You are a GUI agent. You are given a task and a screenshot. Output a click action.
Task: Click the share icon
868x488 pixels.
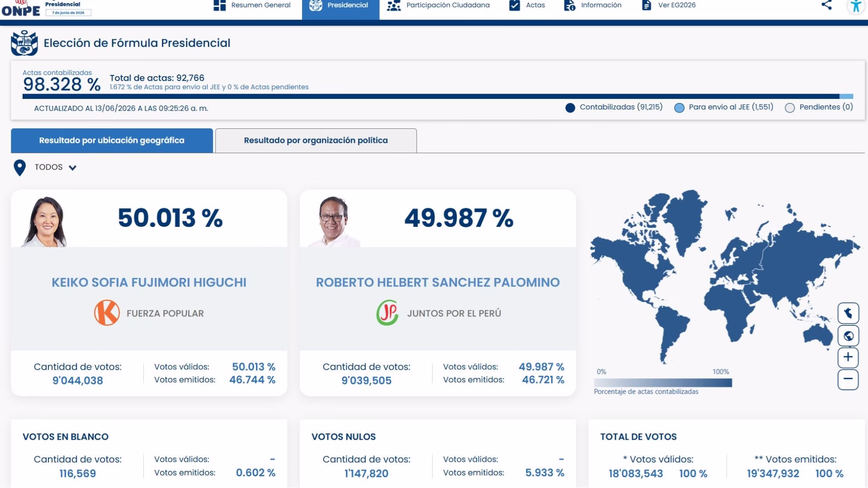[826, 5]
